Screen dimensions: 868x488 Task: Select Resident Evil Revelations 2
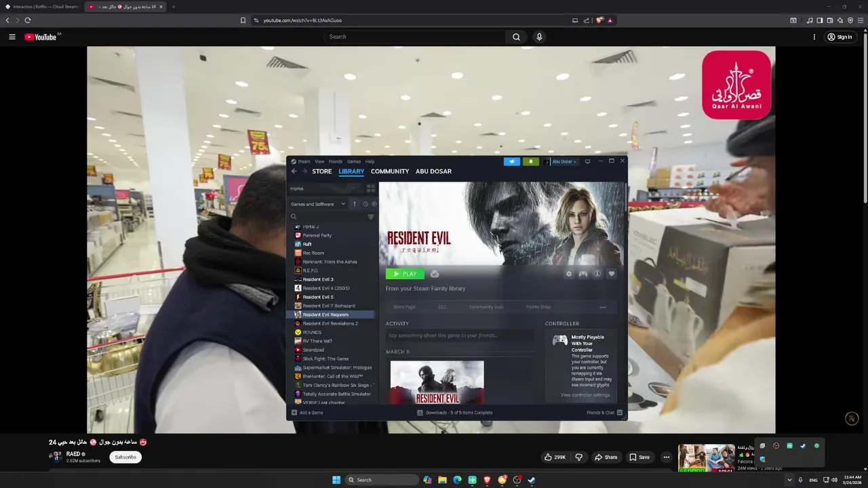[330, 323]
